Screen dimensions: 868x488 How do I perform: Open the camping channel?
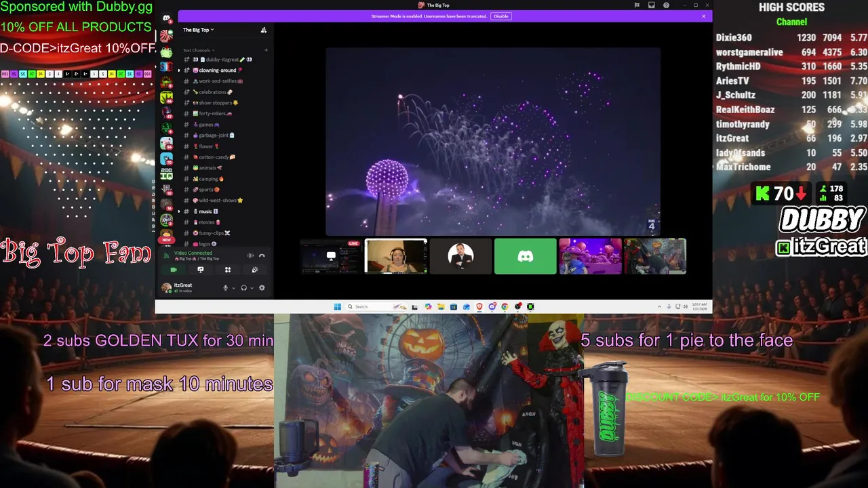click(224, 179)
